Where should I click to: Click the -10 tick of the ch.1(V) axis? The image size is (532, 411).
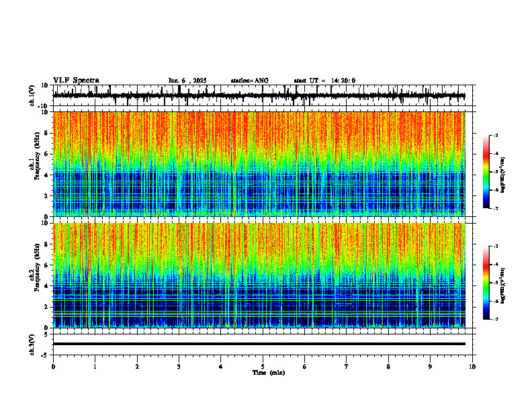pyautogui.click(x=44, y=106)
